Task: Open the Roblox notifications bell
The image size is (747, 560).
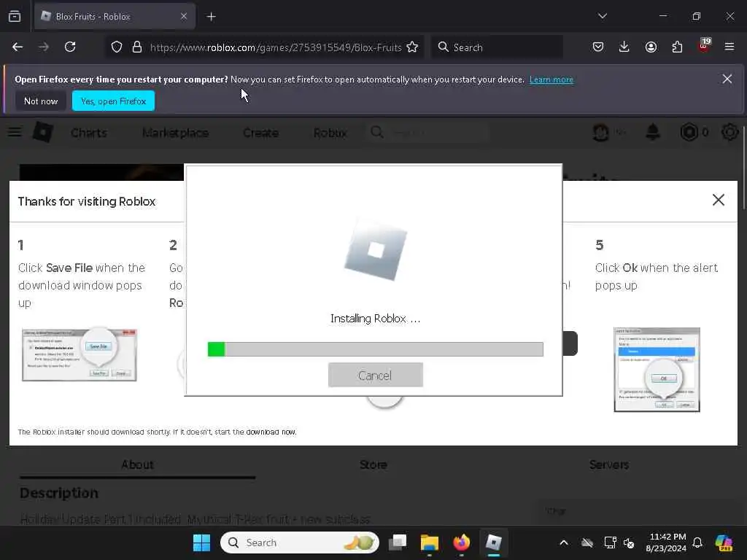Action: pyautogui.click(x=653, y=132)
